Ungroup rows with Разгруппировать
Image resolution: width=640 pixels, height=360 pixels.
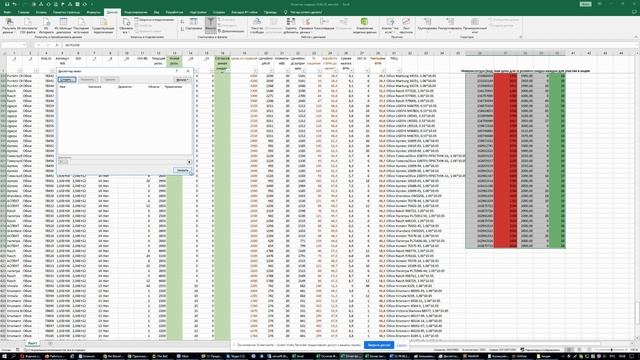coord(450,24)
